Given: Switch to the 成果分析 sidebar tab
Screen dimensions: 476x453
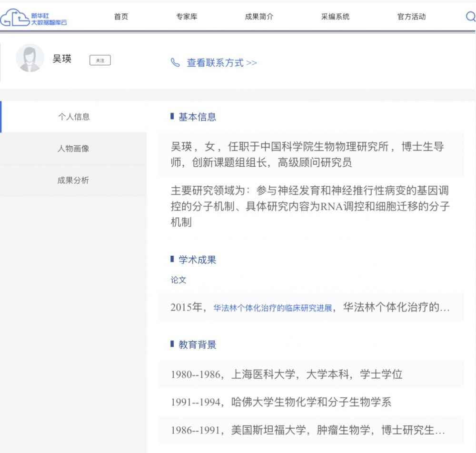Looking at the screenshot, I should click(73, 181).
